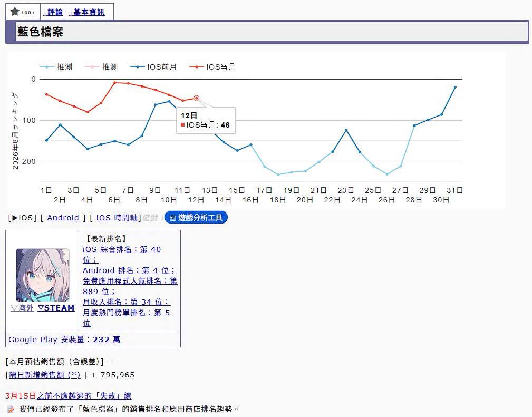This screenshot has height=417, width=532.
Task: Click the 【最新排名】 header text
Action: coord(105,239)
